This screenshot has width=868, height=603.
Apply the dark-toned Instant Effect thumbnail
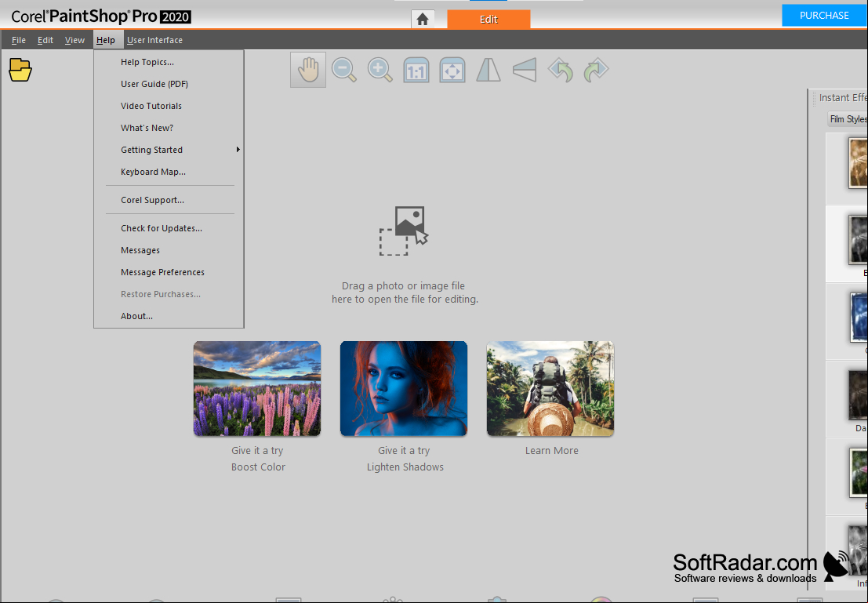point(858,395)
